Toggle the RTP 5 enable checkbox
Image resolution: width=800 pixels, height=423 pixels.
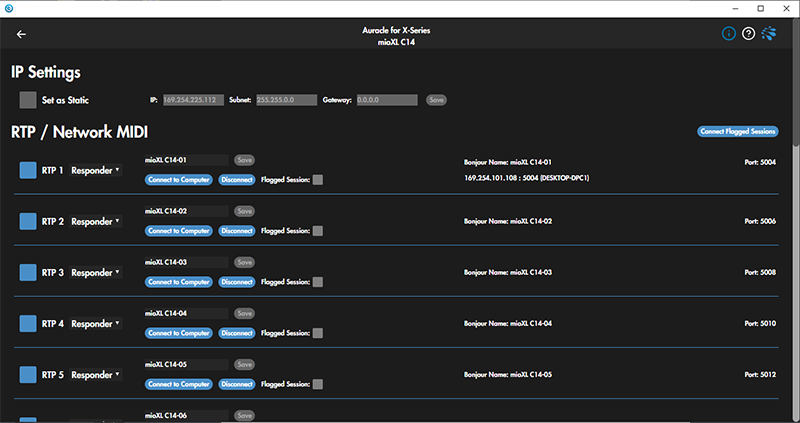pos(28,375)
